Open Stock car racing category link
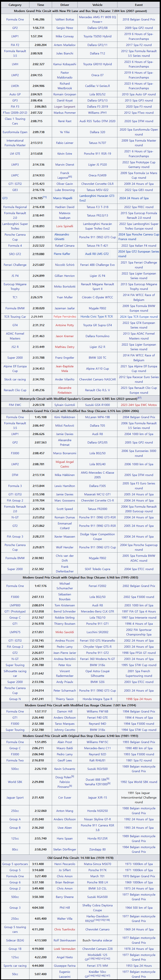Viewport: 161px width, 980px height. (15, 379)
